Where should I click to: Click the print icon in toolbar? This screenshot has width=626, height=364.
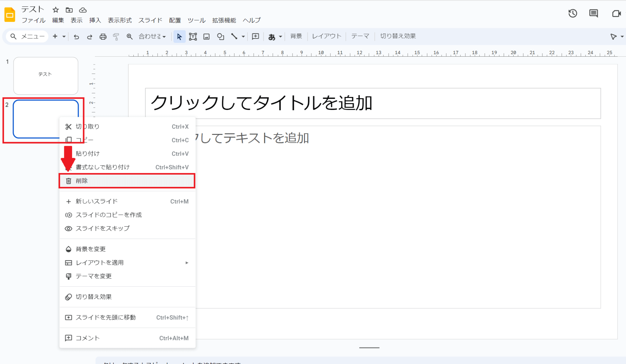pos(103,37)
